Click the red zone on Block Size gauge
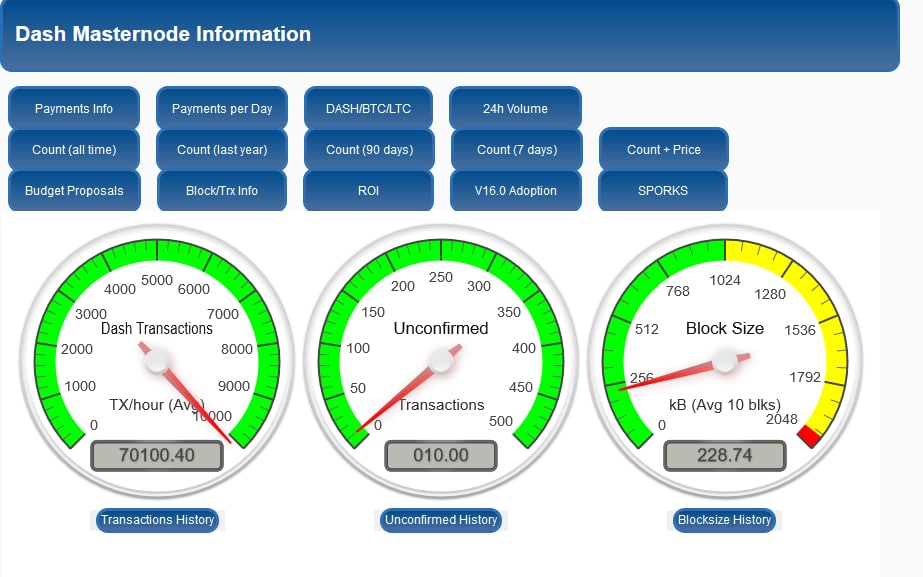Viewport: 923px width, 577px height. 809,436
